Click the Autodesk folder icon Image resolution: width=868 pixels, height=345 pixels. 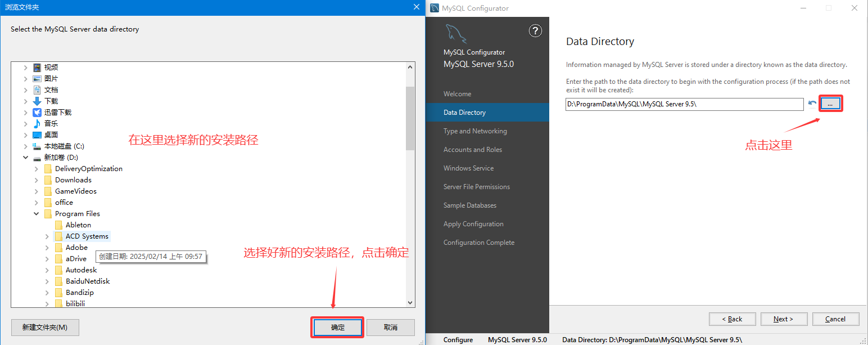click(x=58, y=270)
